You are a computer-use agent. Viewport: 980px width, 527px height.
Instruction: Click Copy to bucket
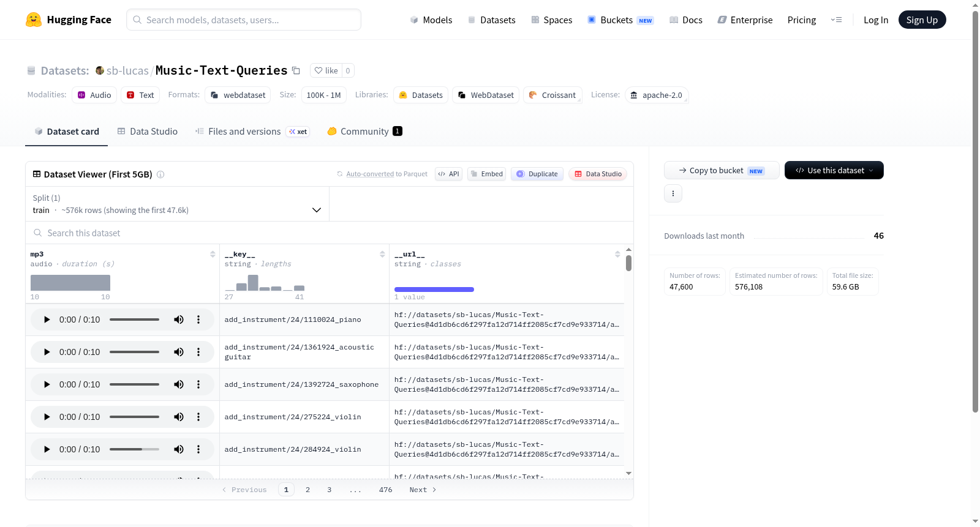click(x=722, y=170)
